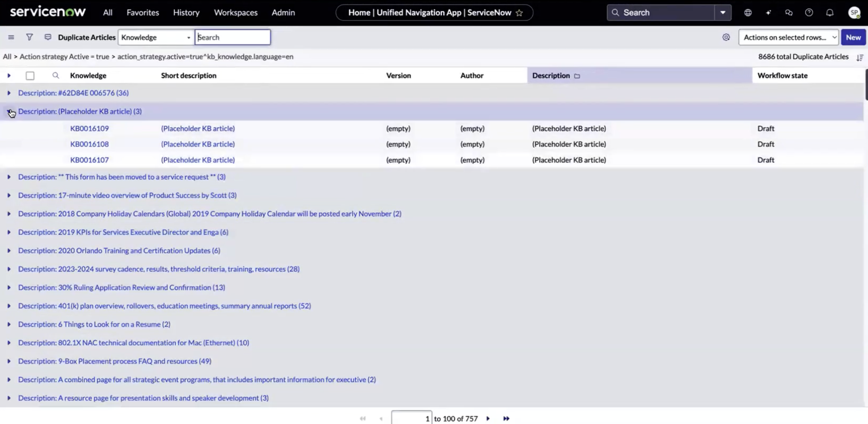Click the language=en breadcrumb filter
Viewport: 868px width, 424px height.
pyautogui.click(x=205, y=57)
